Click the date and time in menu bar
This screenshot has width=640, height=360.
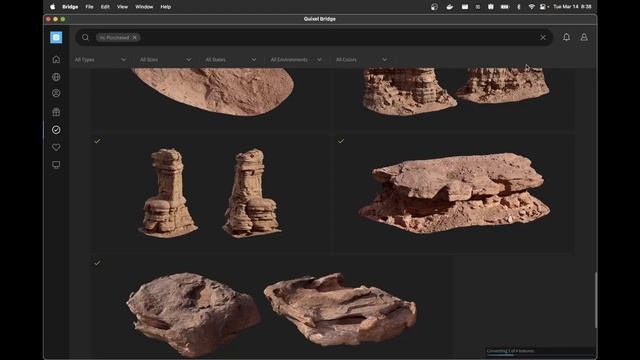tap(572, 7)
